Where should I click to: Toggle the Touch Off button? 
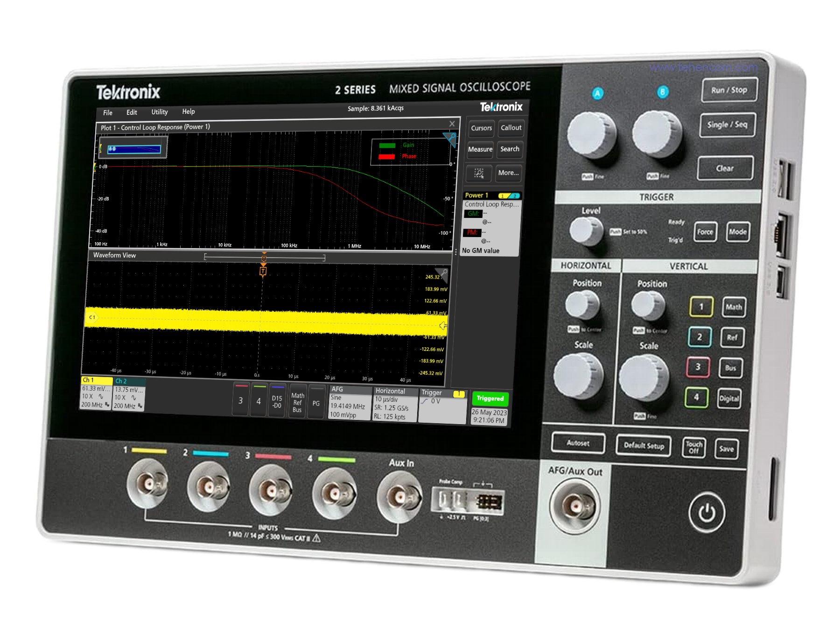pos(694,448)
